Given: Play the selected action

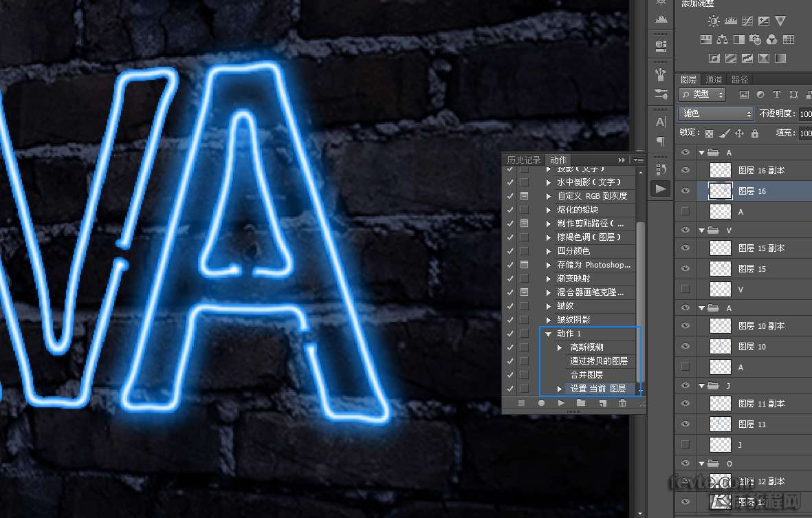Looking at the screenshot, I should (561, 403).
